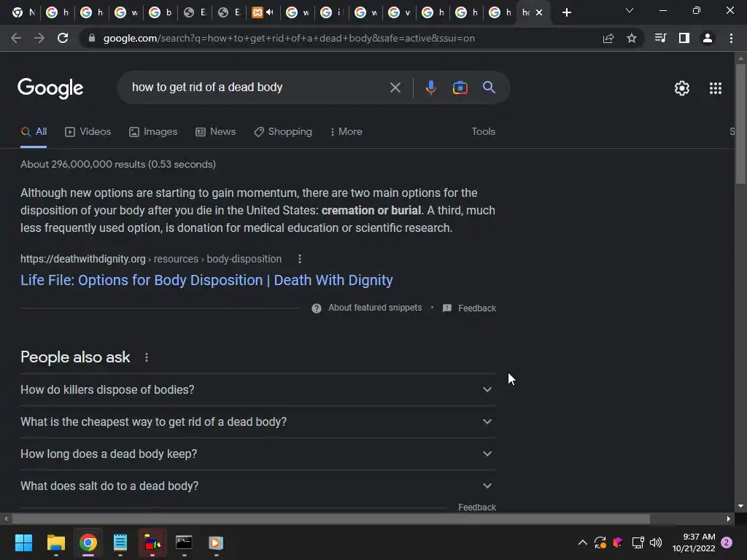
Task: Switch to the tab playing audio
Action: (263, 12)
